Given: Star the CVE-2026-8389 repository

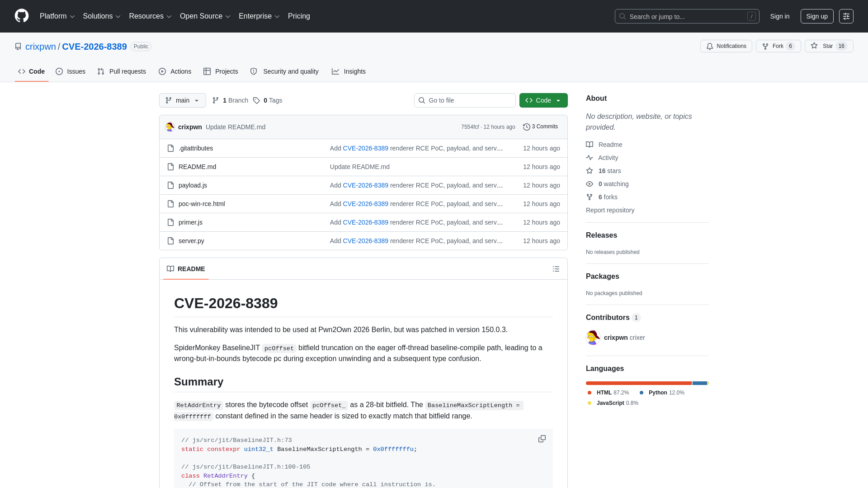Looking at the screenshot, I should [829, 46].
